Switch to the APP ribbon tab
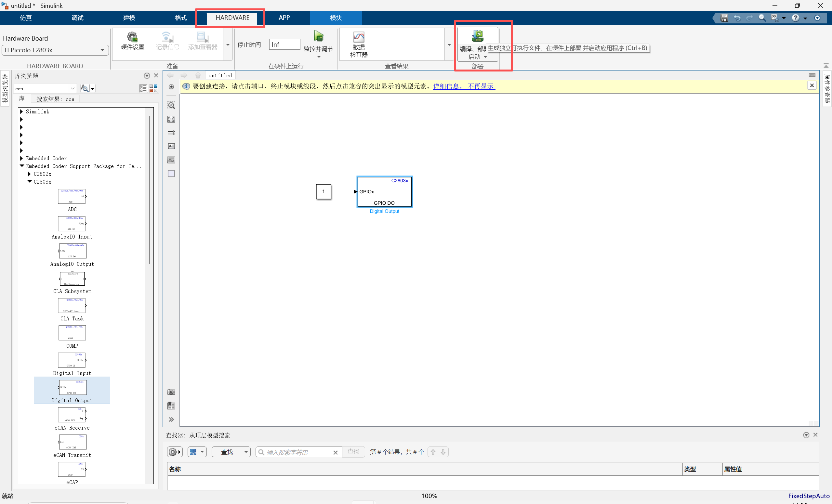 click(x=284, y=18)
